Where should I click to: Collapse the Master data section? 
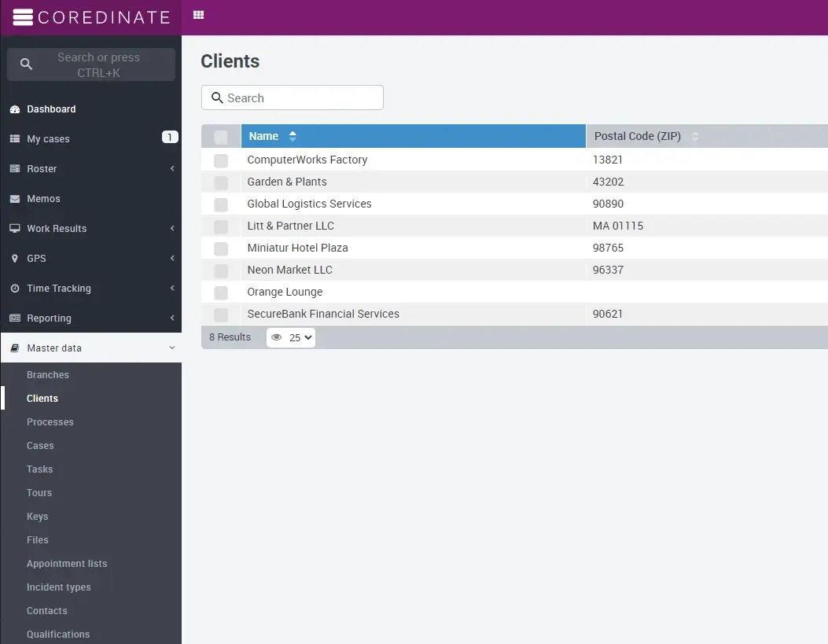[172, 348]
